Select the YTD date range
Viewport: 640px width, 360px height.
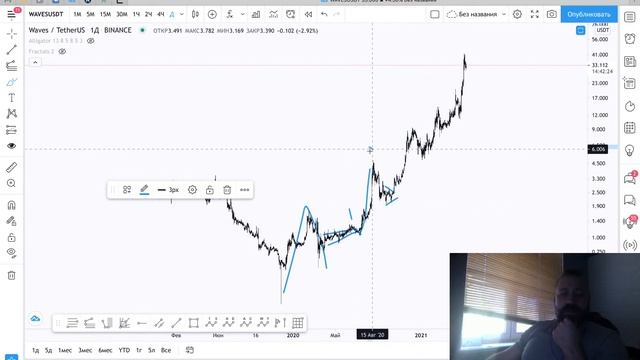124,350
